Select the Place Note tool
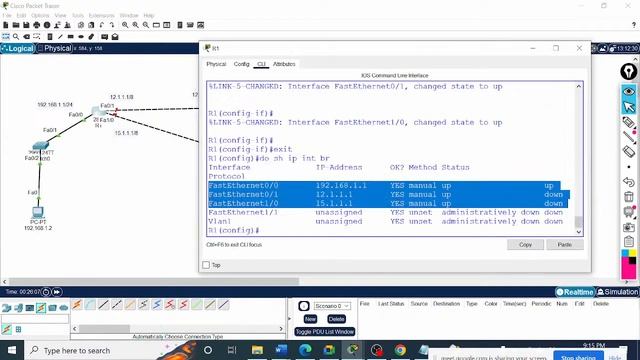Image resolution: width=640 pixels, height=360 pixels. click(x=50, y=37)
